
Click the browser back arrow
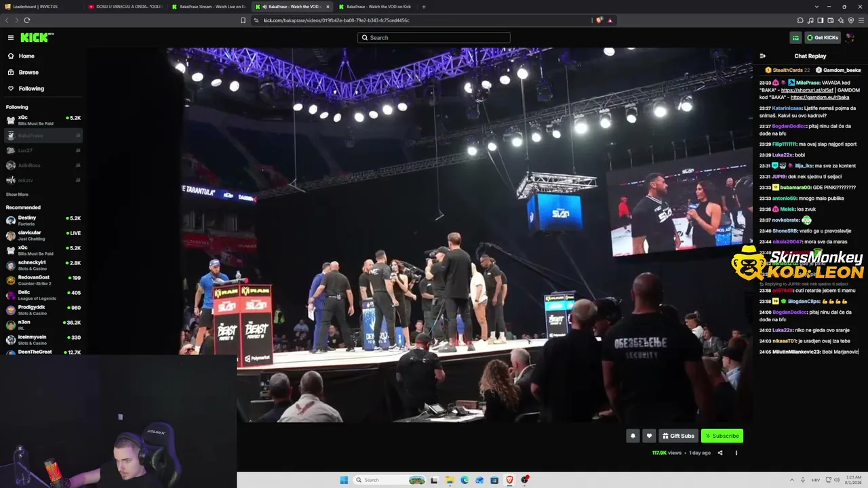7,20
